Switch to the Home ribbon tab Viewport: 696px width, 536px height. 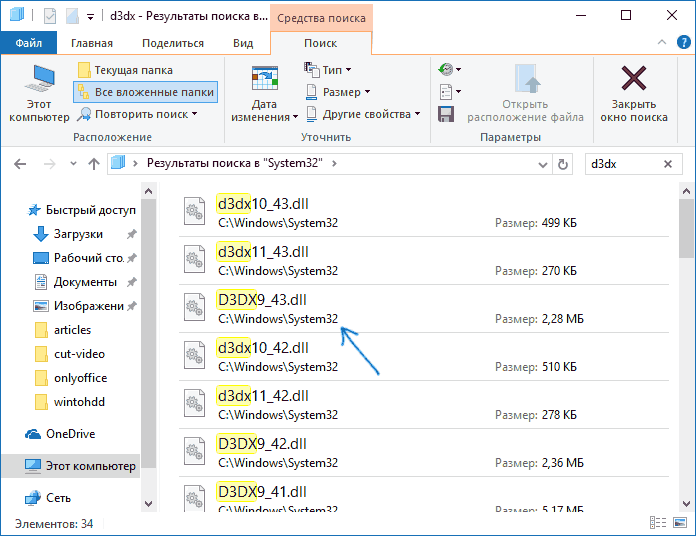[x=92, y=43]
